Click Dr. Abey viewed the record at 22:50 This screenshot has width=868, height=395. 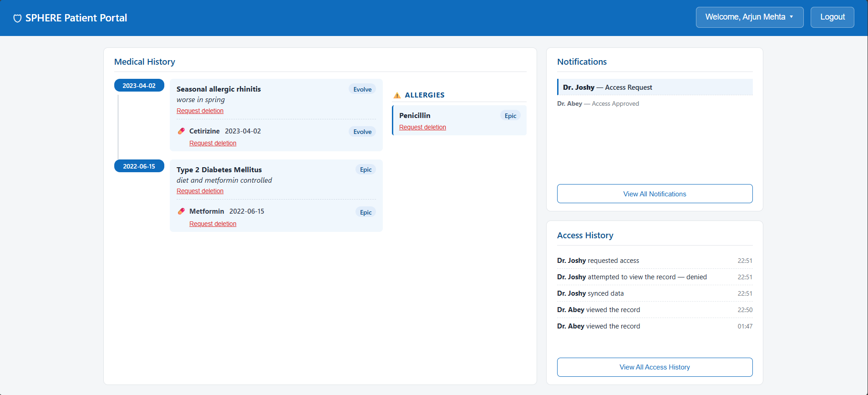tap(655, 310)
